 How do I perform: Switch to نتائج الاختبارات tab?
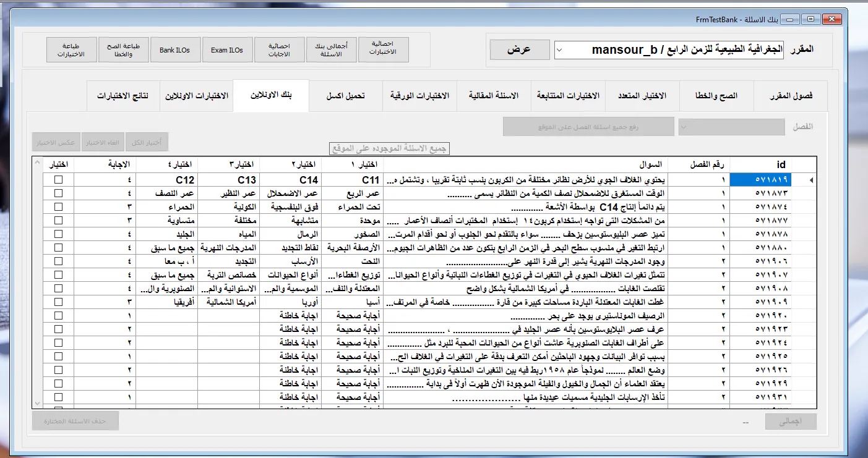[122, 96]
